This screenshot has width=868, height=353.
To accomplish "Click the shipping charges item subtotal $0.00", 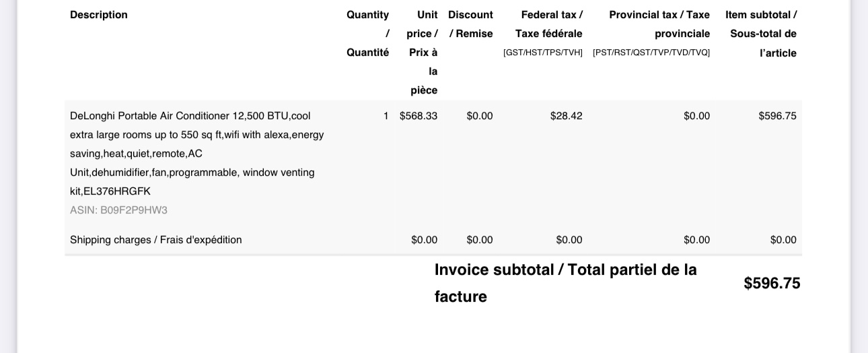I will pos(783,240).
